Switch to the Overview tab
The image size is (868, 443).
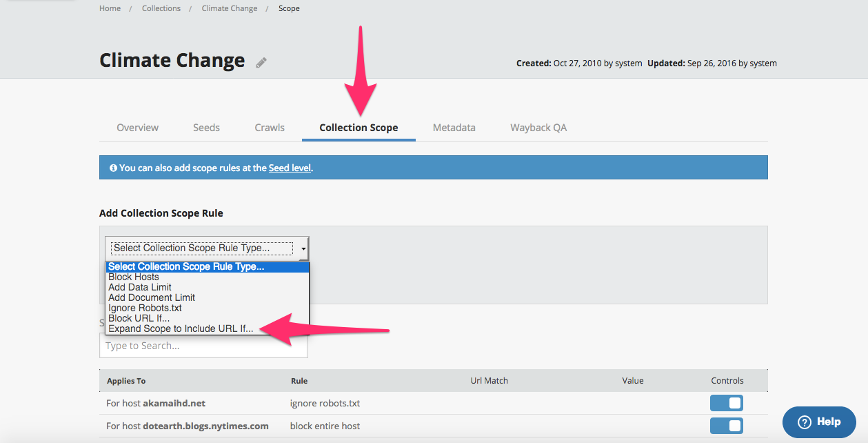click(x=137, y=128)
